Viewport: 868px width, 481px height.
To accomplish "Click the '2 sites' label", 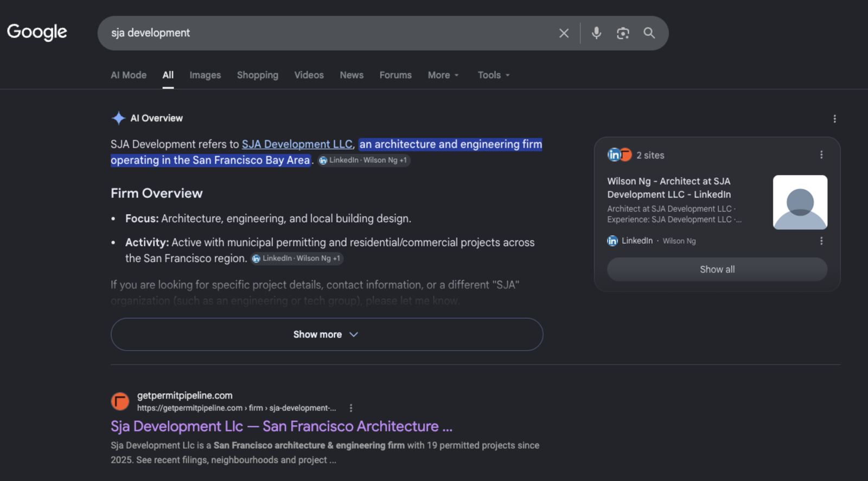I will click(650, 155).
